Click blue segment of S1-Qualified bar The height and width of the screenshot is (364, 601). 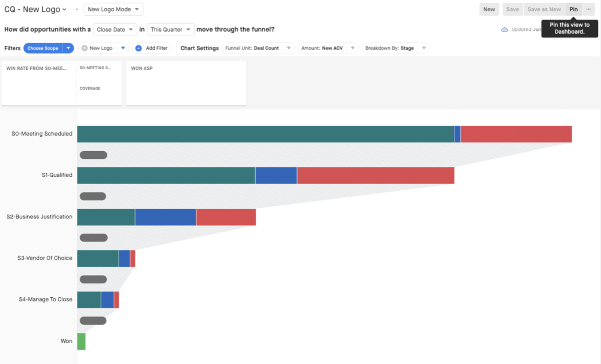point(276,176)
